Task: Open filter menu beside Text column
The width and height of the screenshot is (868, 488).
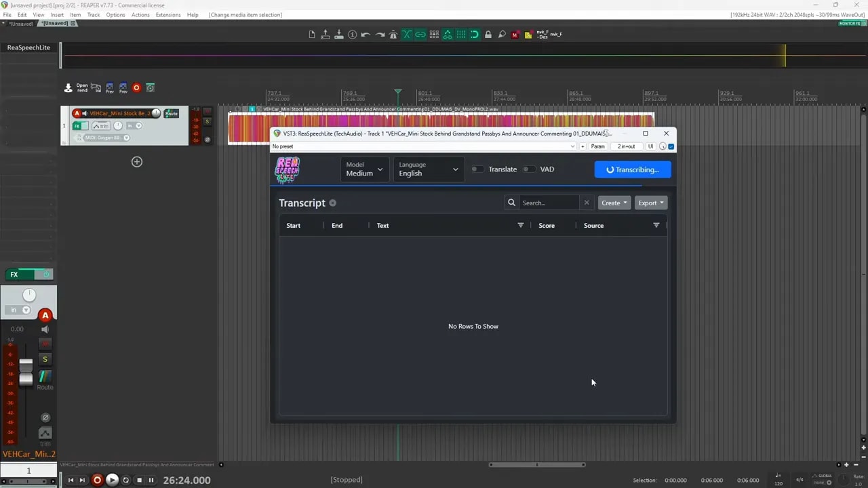Action: pos(521,225)
